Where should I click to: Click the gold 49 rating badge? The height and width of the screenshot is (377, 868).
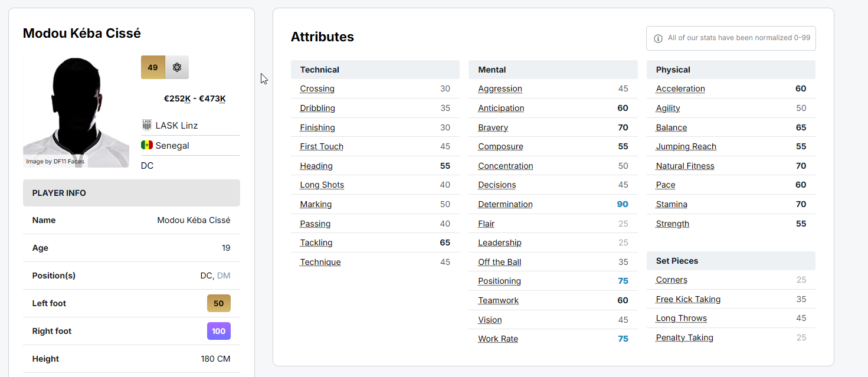153,67
